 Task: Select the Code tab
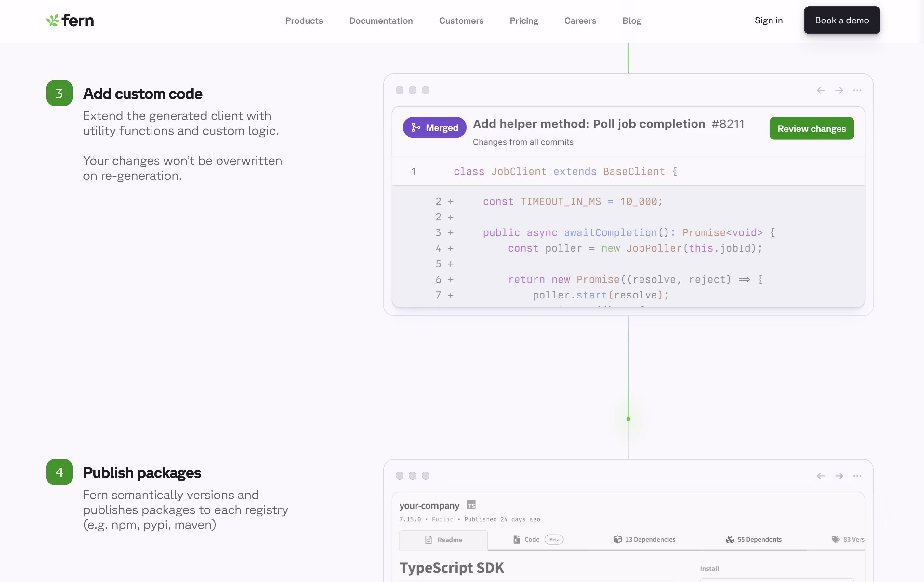point(538,539)
